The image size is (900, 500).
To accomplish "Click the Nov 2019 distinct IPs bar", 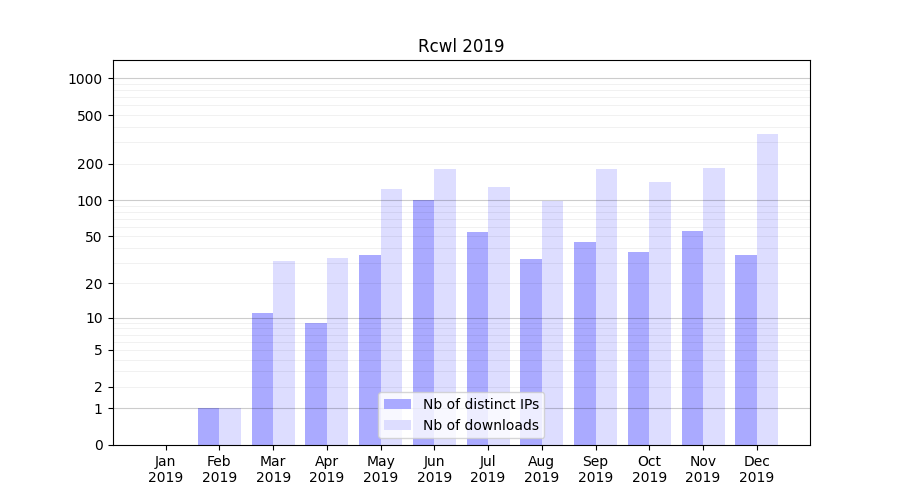I will coord(692,330).
